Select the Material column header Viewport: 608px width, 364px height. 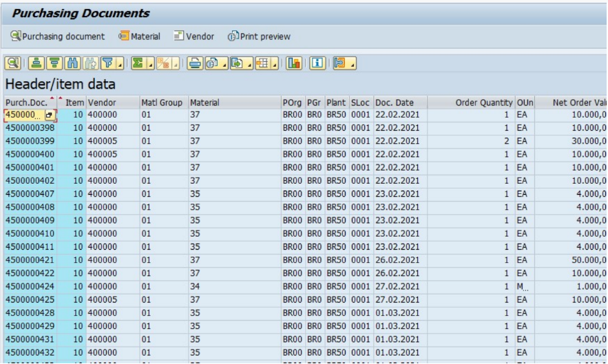235,103
